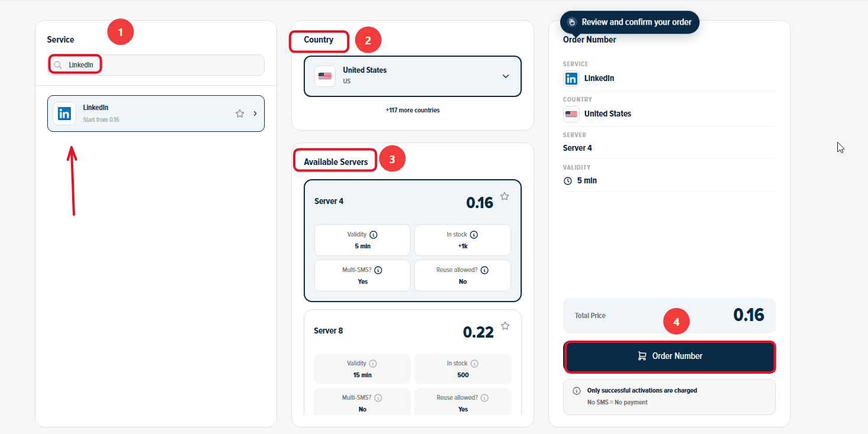Click the 0.22 price on Server 8
The width and height of the screenshot is (868, 434).
[479, 332]
